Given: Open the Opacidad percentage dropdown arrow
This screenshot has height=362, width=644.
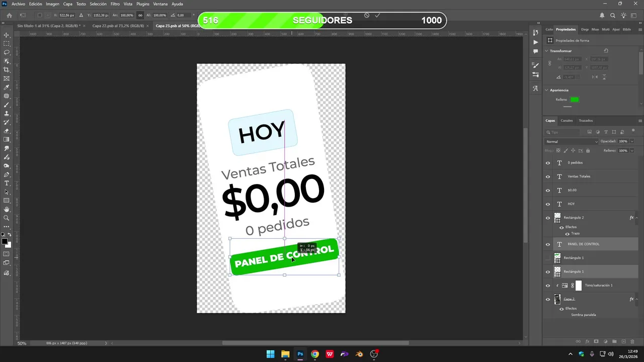Looking at the screenshot, I should coord(632,142).
